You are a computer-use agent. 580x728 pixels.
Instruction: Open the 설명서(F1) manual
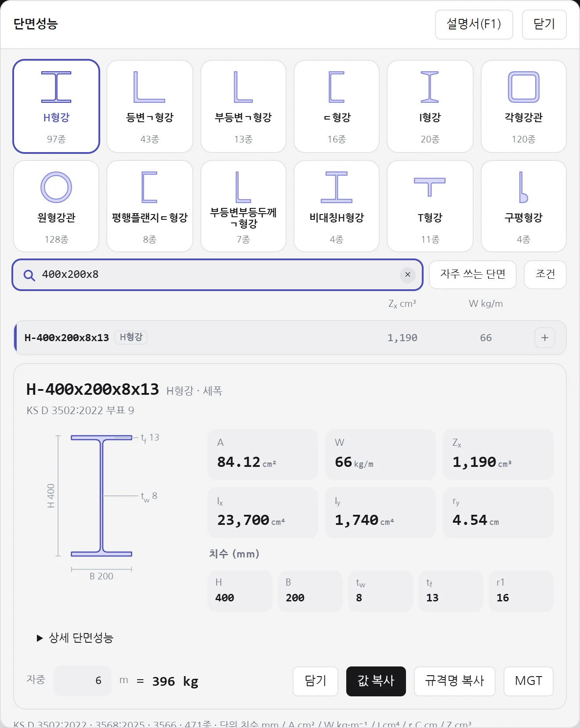coord(474,24)
